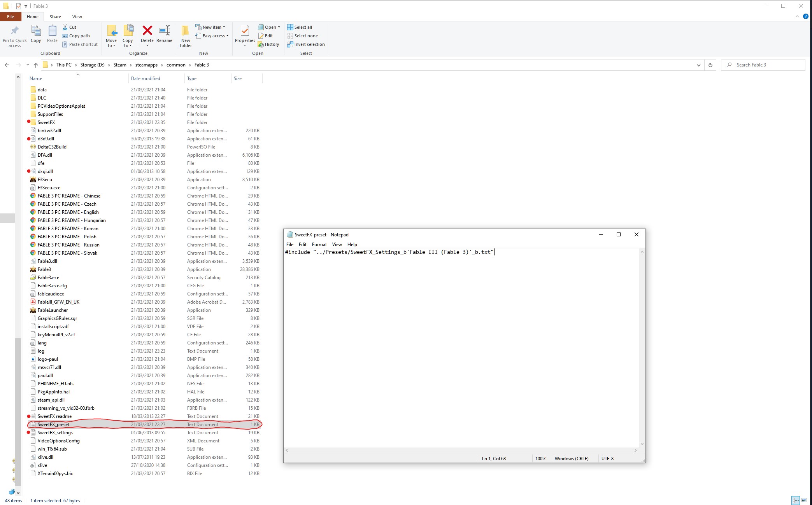Image resolution: width=812 pixels, height=505 pixels.
Task: Switch to details view in status bar
Action: click(x=796, y=500)
